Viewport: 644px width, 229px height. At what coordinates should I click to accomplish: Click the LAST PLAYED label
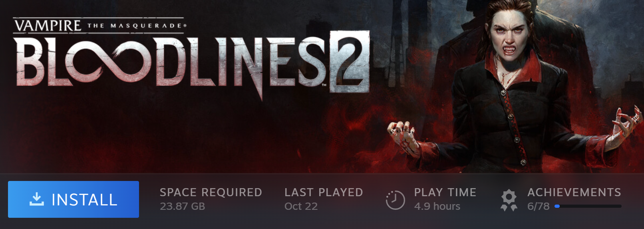(x=324, y=192)
